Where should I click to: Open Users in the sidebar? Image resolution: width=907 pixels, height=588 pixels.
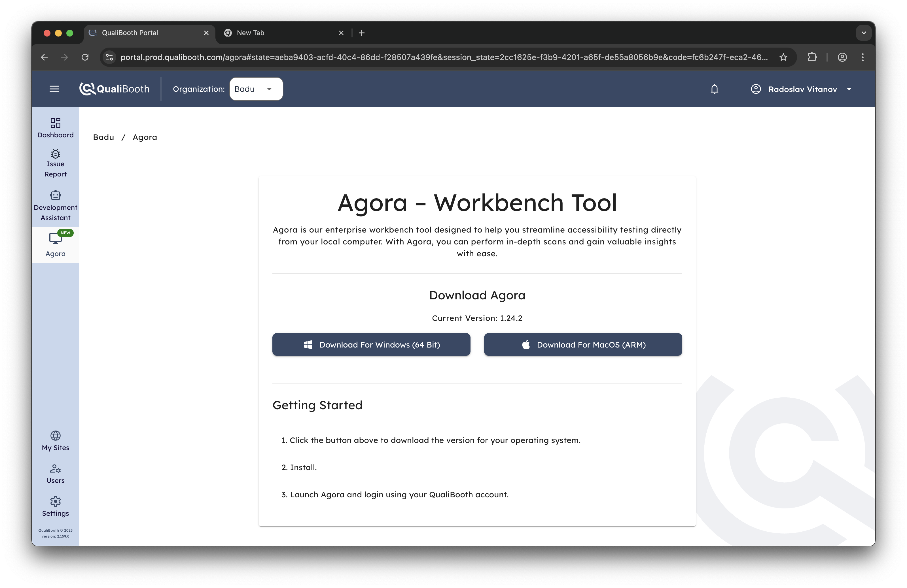coord(55,474)
